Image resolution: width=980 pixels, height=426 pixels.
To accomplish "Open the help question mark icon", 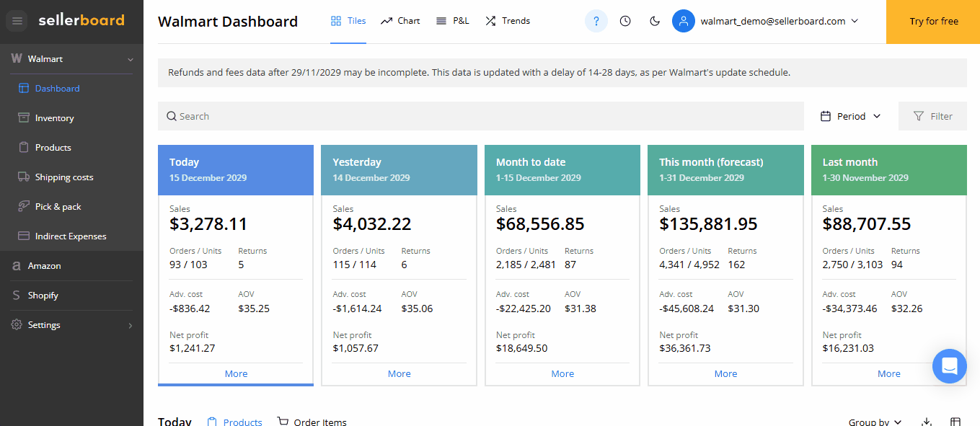I will [596, 21].
